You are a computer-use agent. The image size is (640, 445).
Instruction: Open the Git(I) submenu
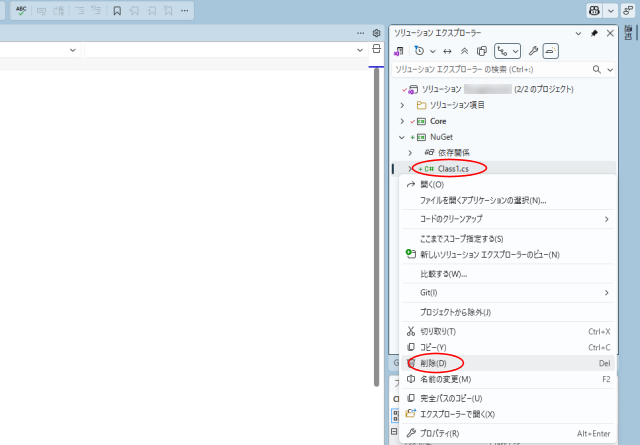tap(430, 292)
